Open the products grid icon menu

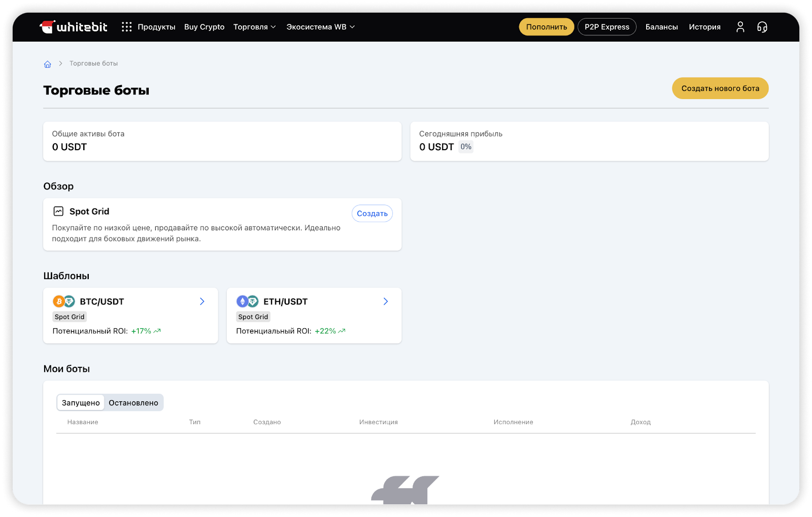pyautogui.click(x=126, y=27)
